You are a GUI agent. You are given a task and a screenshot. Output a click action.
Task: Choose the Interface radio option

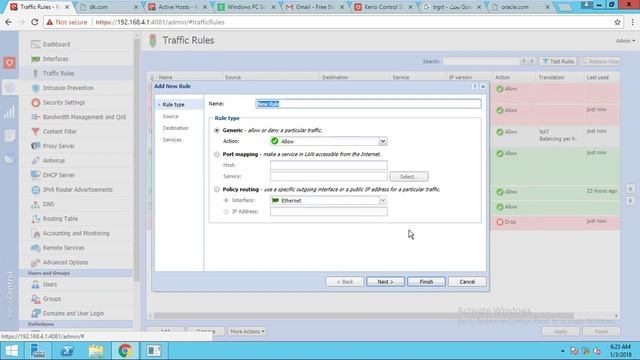pos(226,200)
